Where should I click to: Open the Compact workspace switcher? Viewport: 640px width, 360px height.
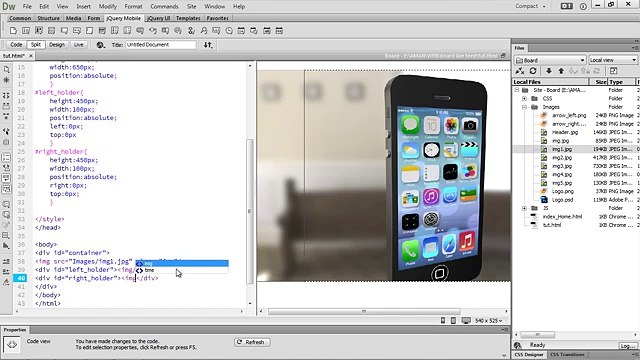(x=530, y=6)
